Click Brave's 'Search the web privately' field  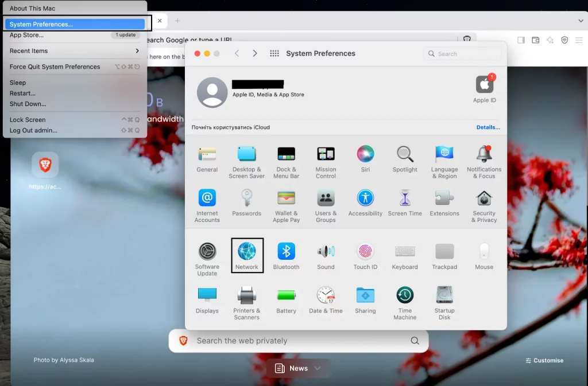[x=299, y=341]
